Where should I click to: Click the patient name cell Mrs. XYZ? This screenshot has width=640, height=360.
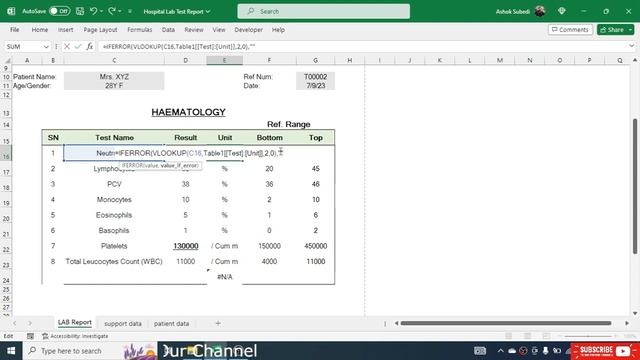click(x=114, y=77)
